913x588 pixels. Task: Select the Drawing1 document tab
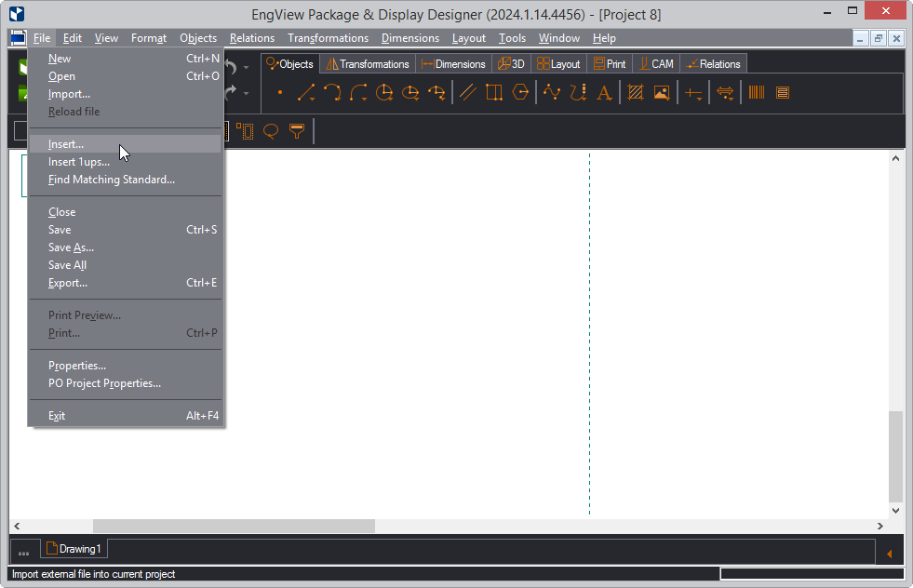pos(74,549)
